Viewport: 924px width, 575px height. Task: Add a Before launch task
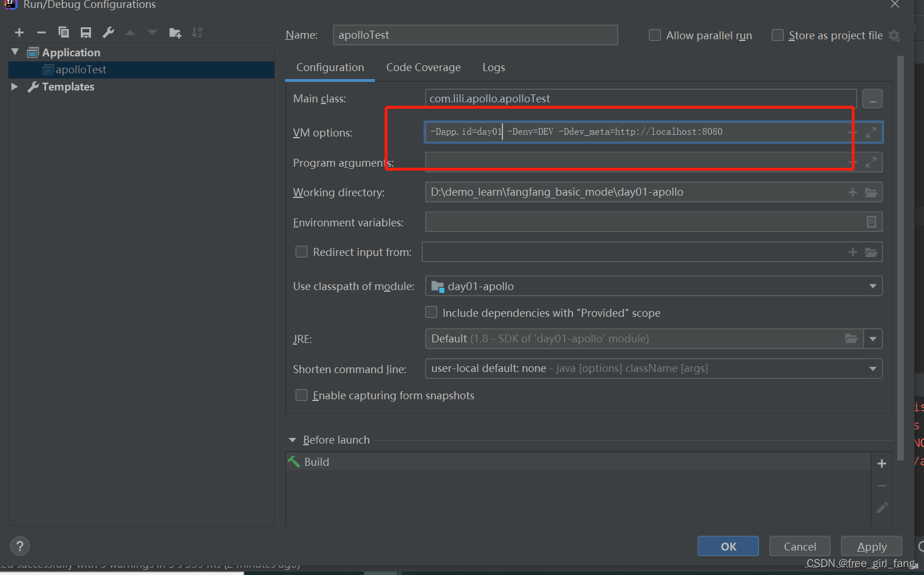(x=882, y=464)
